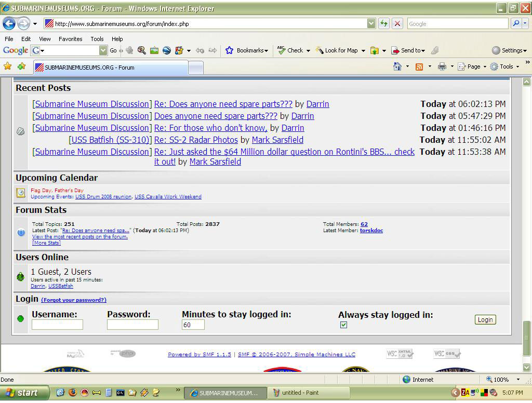Screen dimensions: 532x403
Task: Click the search magnifier icon
Action: click(516, 23)
